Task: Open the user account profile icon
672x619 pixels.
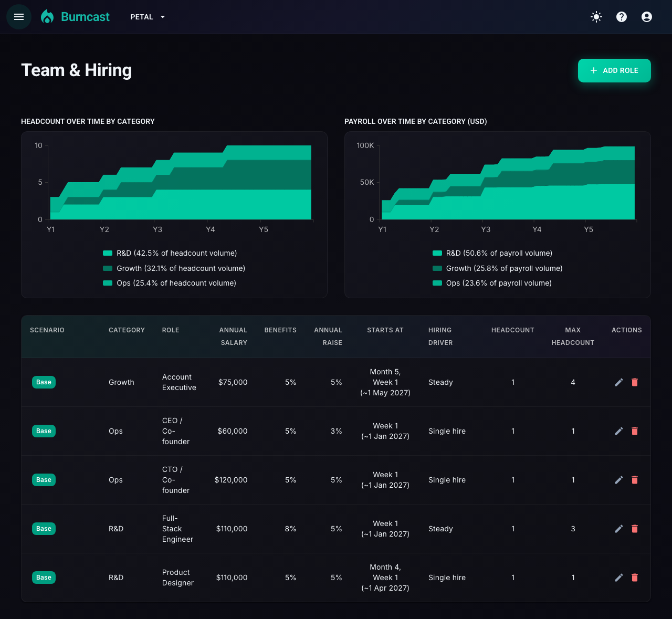Action: click(x=647, y=17)
